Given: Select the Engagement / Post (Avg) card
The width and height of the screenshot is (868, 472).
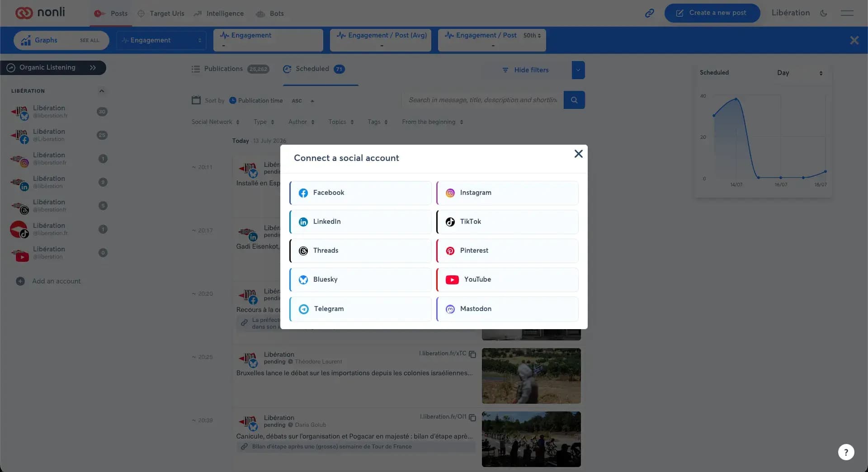Looking at the screenshot, I should click(381, 40).
